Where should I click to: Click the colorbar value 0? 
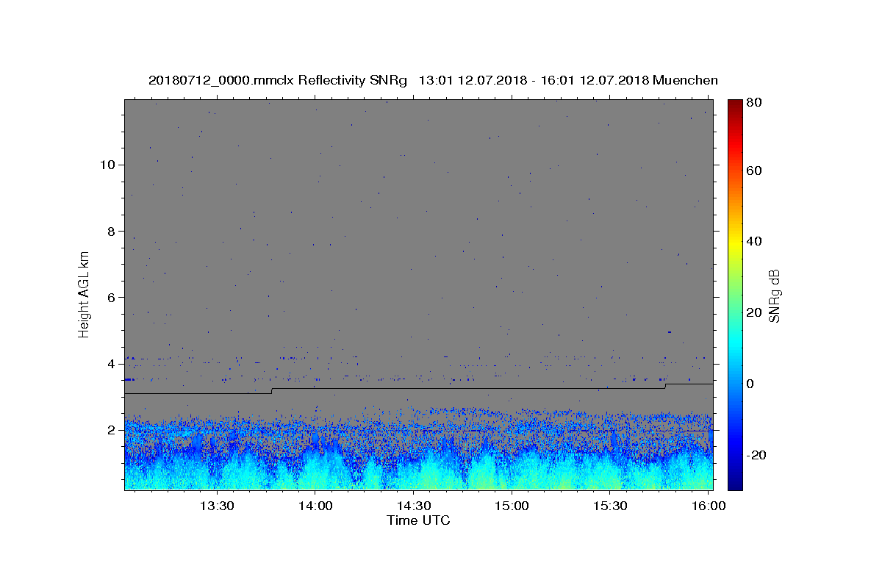click(750, 384)
